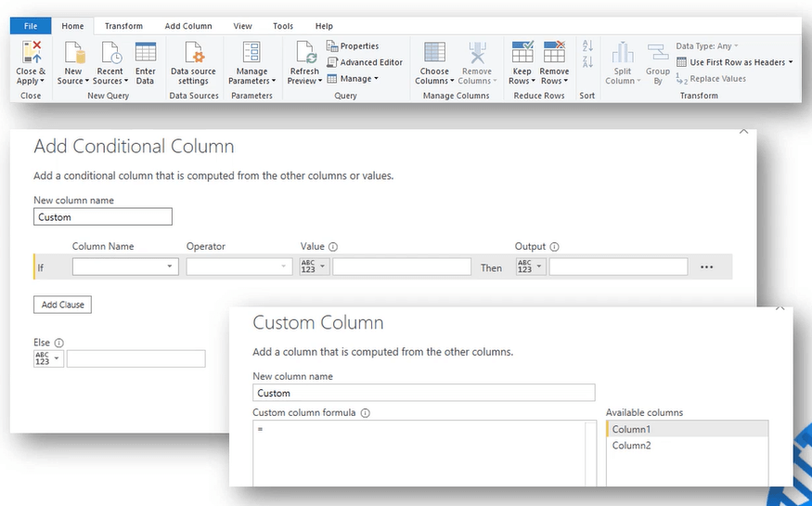Open the clause options ellipsis menu

(707, 267)
